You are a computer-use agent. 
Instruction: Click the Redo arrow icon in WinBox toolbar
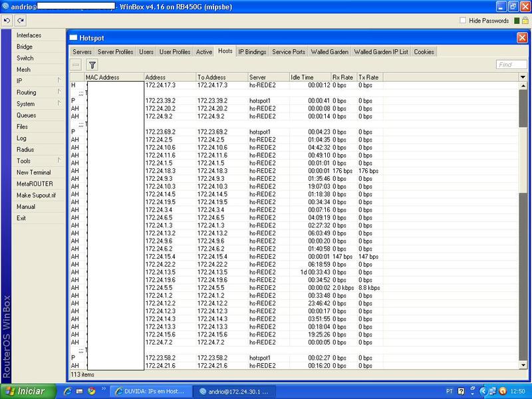[21, 21]
